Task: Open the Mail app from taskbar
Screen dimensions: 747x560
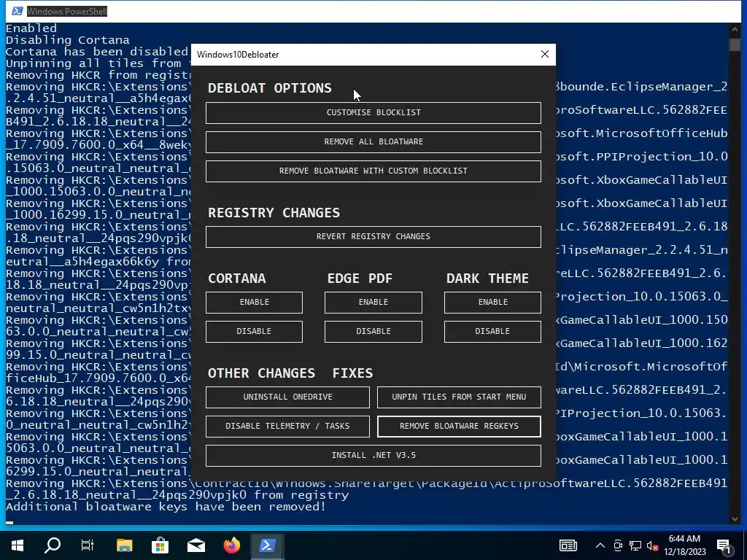Action: (x=196, y=545)
